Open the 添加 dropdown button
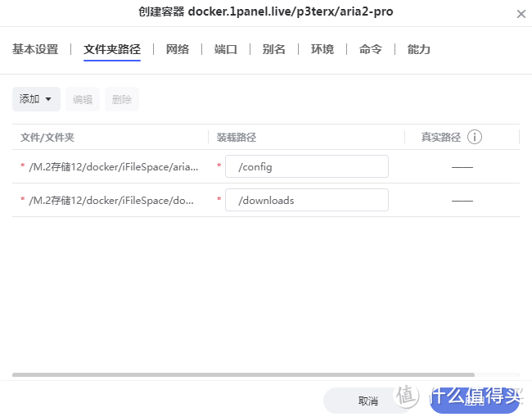 coord(36,99)
